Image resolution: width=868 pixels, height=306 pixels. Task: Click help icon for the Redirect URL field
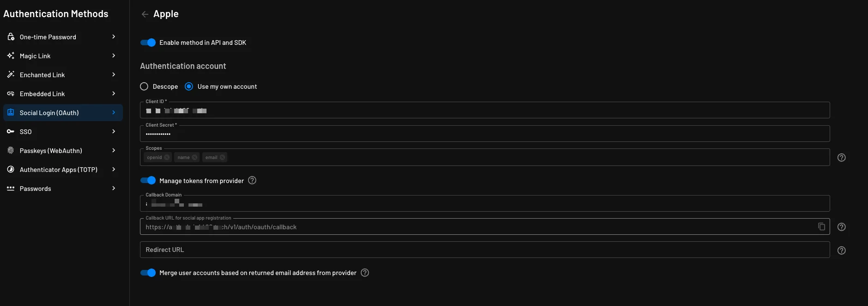(x=841, y=251)
